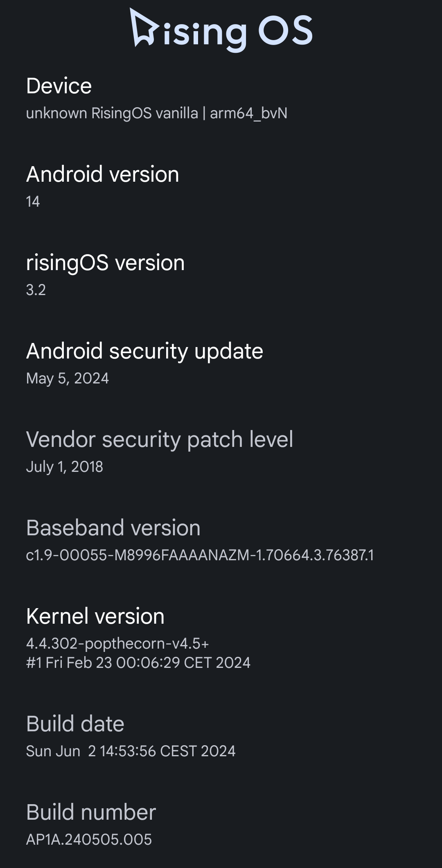The width and height of the screenshot is (442, 868).
Task: Open the Kernel version entry
Action: [x=221, y=638]
